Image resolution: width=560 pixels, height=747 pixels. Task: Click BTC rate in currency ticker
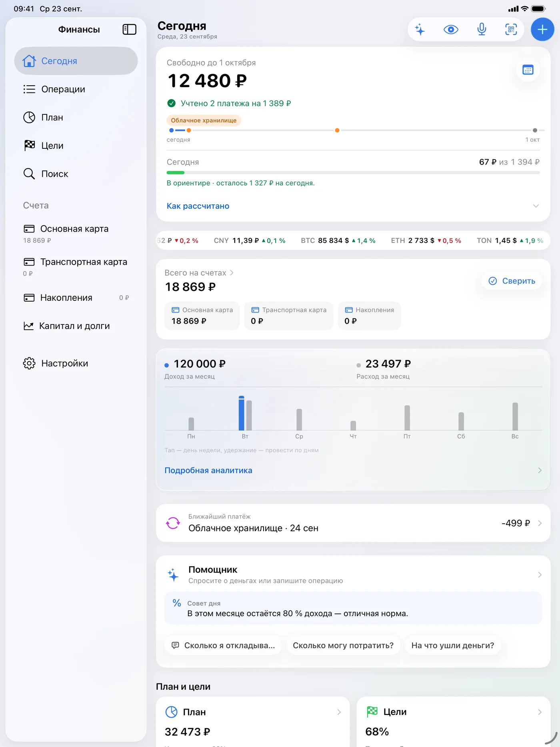click(338, 240)
